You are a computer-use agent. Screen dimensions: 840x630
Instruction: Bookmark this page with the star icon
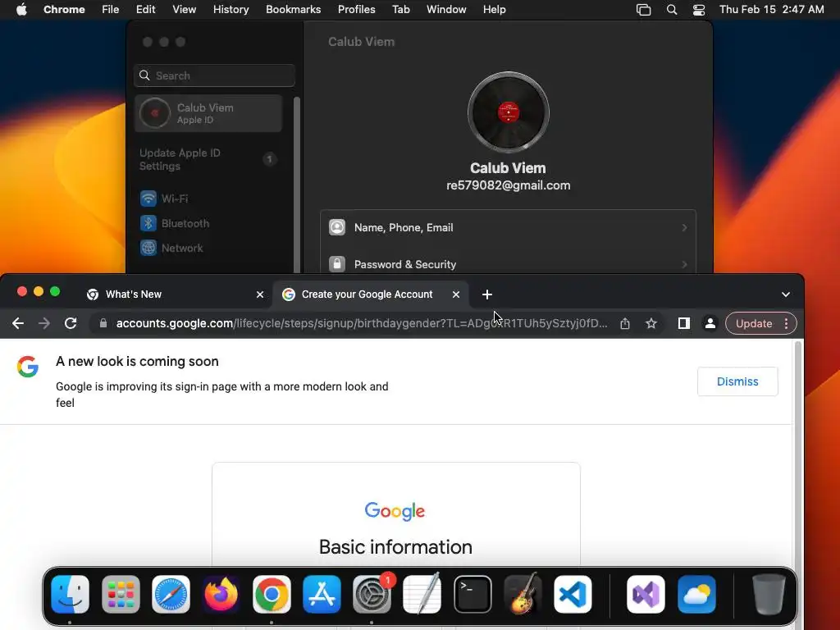point(651,323)
